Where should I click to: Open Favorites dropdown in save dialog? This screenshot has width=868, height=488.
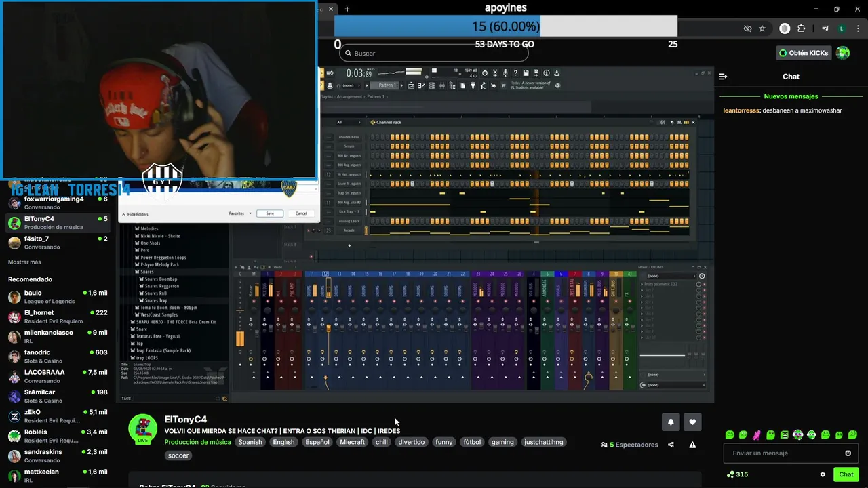point(240,213)
